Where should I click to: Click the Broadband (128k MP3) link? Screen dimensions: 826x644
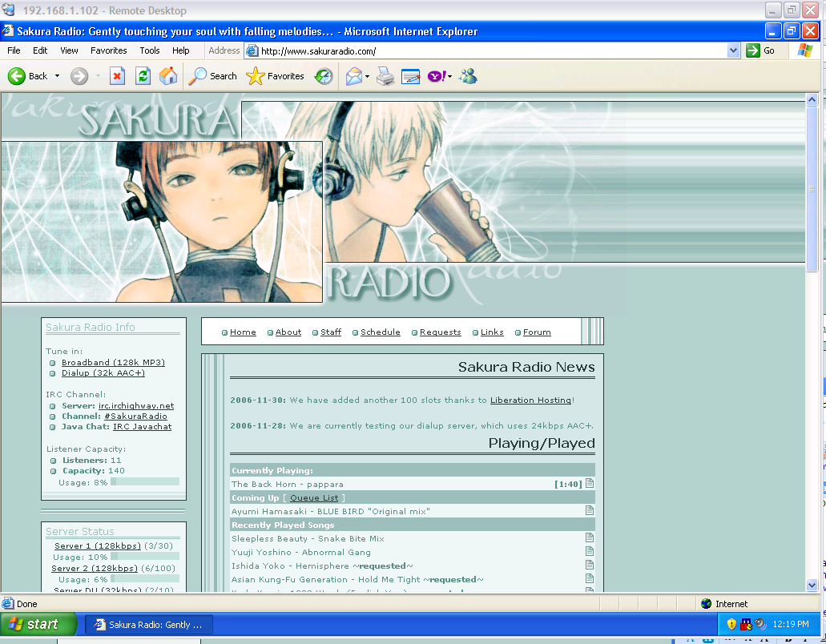point(113,363)
